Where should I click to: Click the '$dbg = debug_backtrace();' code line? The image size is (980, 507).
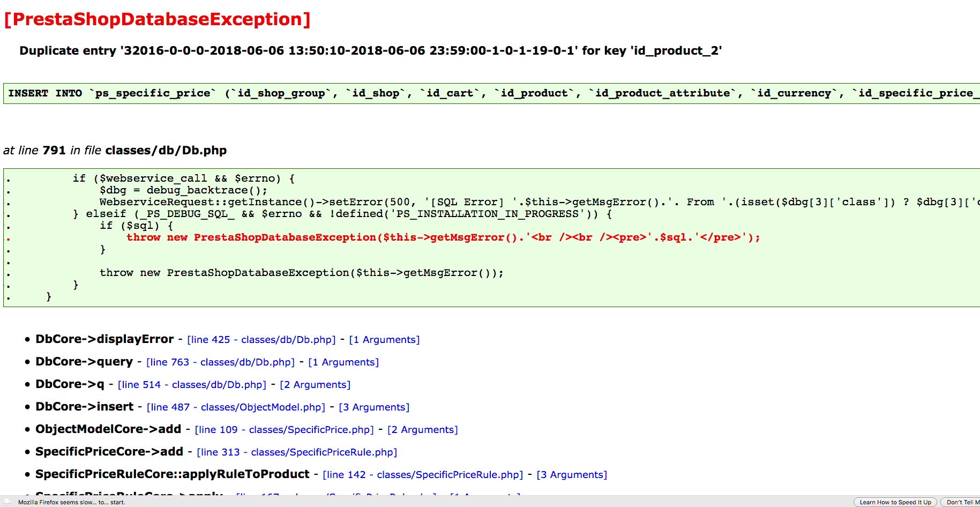(x=183, y=190)
